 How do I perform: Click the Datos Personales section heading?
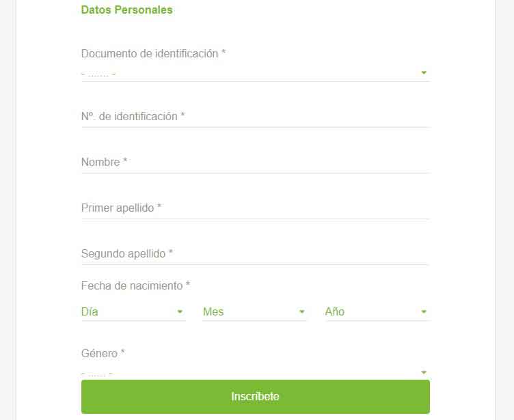[x=126, y=10]
